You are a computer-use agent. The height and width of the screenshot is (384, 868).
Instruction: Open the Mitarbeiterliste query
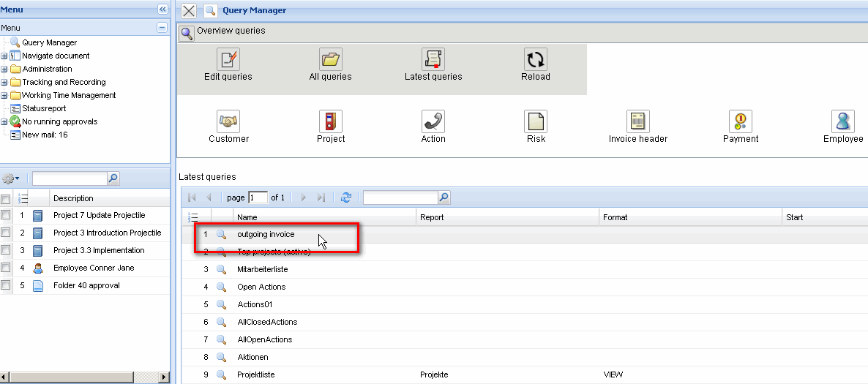[262, 269]
